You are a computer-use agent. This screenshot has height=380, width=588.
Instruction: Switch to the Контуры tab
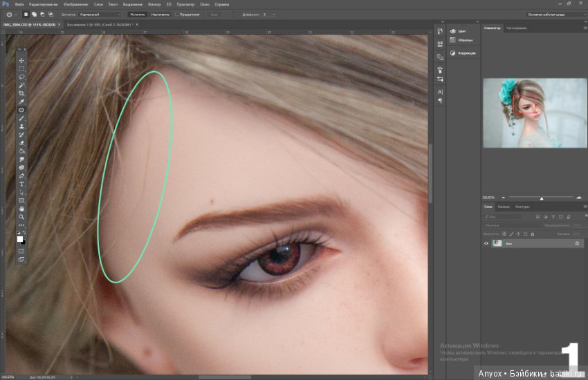(x=522, y=207)
